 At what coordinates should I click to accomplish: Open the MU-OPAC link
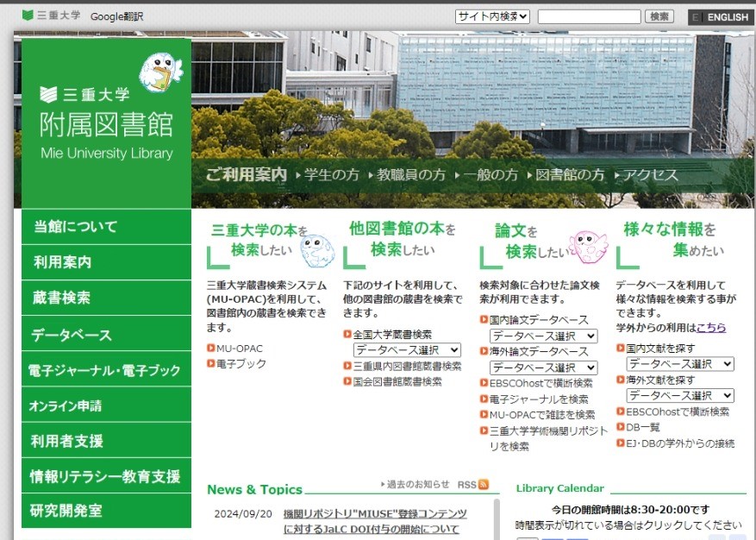240,348
